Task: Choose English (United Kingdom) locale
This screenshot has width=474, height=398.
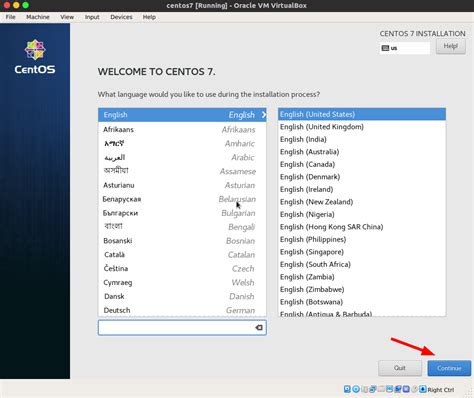Action: coord(362,127)
